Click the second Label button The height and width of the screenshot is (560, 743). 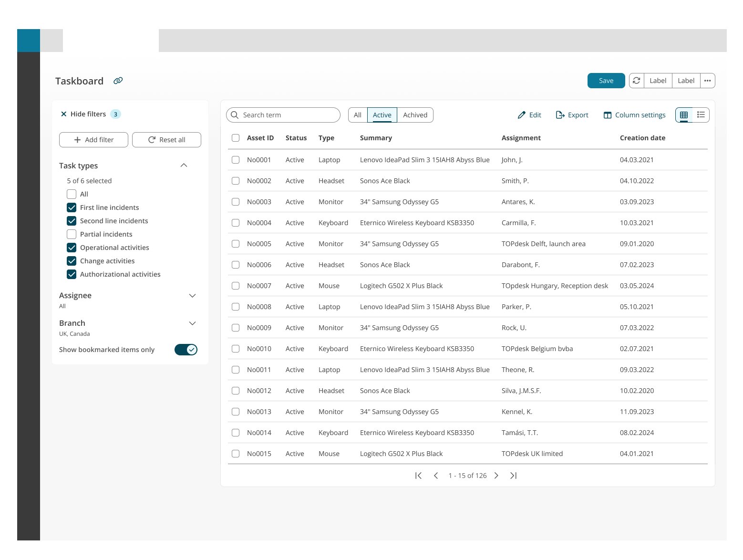(x=686, y=81)
